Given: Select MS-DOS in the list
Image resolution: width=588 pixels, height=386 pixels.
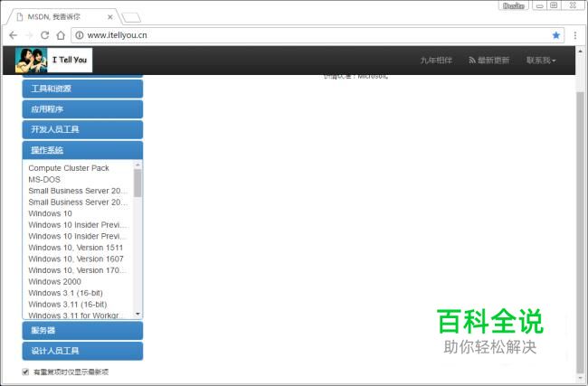Looking at the screenshot, I should [x=44, y=180].
